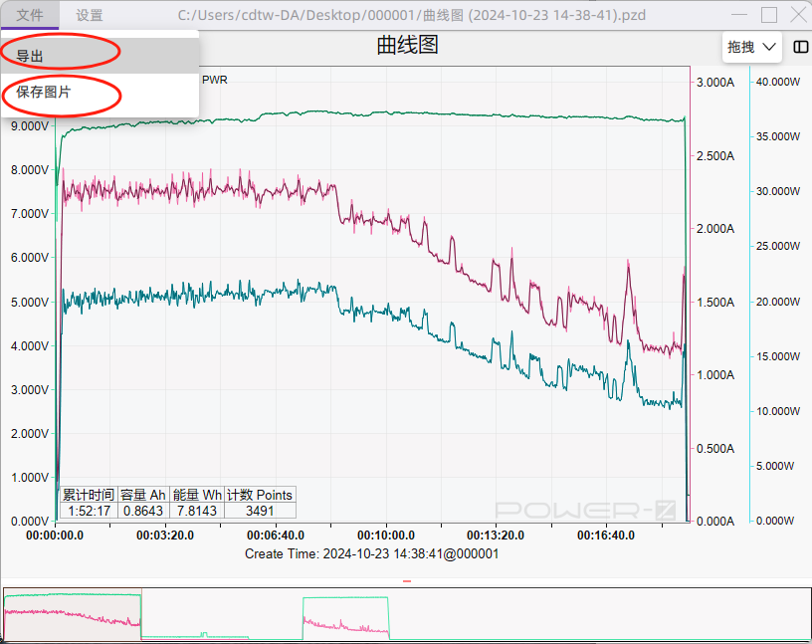Image resolution: width=812 pixels, height=644 pixels.
Task: Maximize the chart window
Action: pos(768,15)
